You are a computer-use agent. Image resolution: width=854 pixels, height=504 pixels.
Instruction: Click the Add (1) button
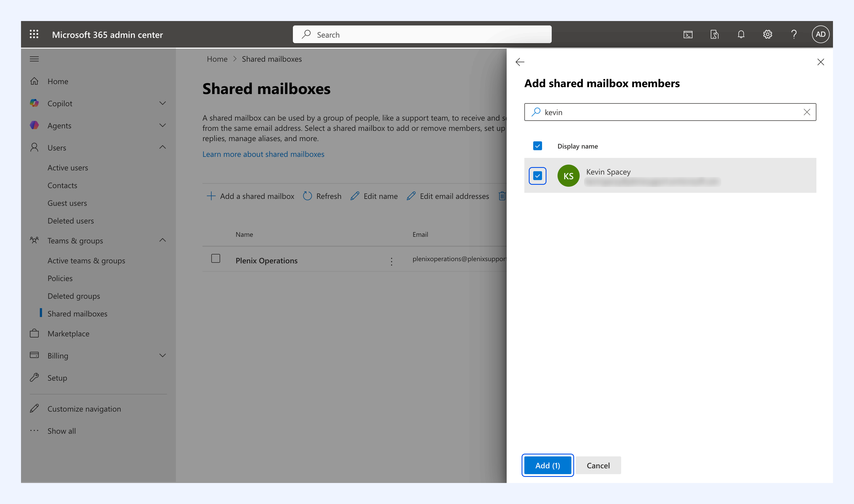point(547,465)
